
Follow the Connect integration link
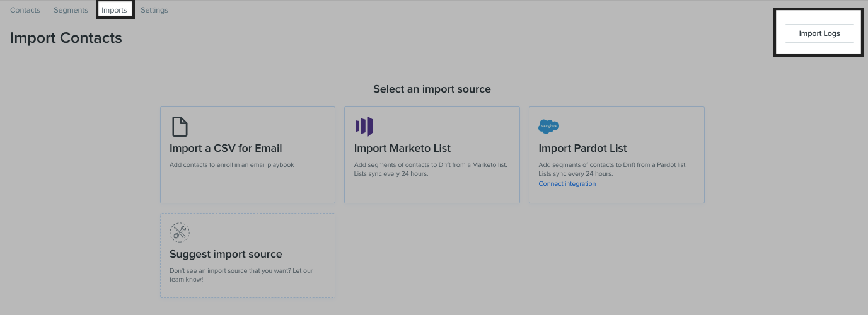coord(567,184)
